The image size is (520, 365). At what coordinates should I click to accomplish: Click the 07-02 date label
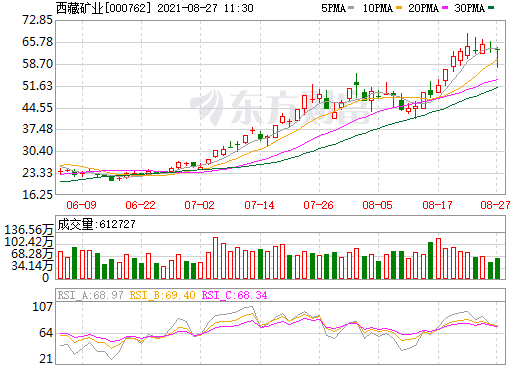click(x=199, y=205)
